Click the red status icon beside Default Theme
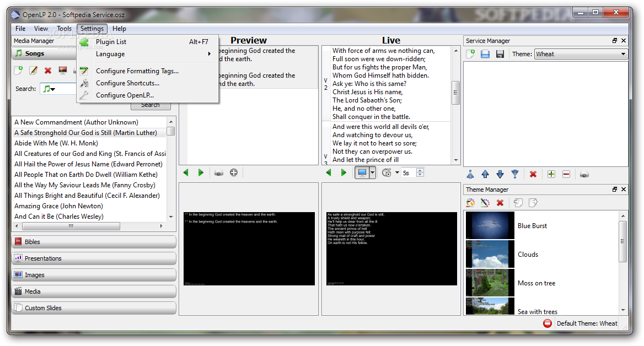This screenshot has width=644, height=346. pyautogui.click(x=548, y=323)
